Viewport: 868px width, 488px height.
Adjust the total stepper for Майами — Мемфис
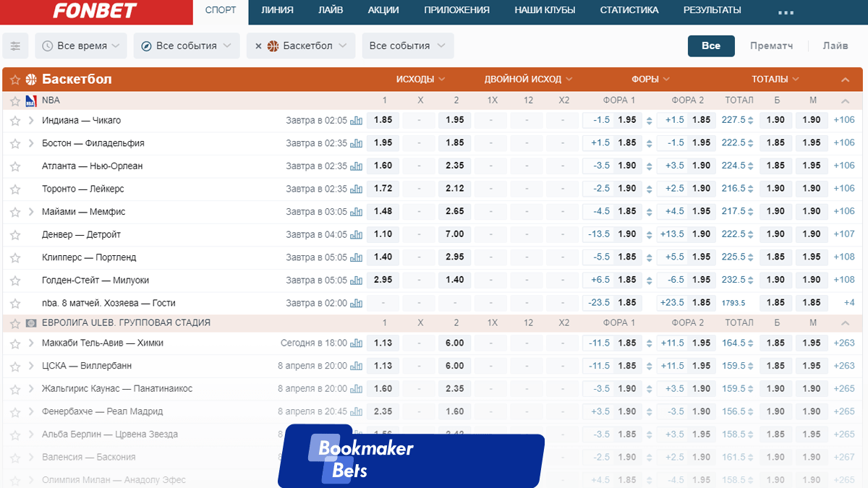(x=750, y=212)
